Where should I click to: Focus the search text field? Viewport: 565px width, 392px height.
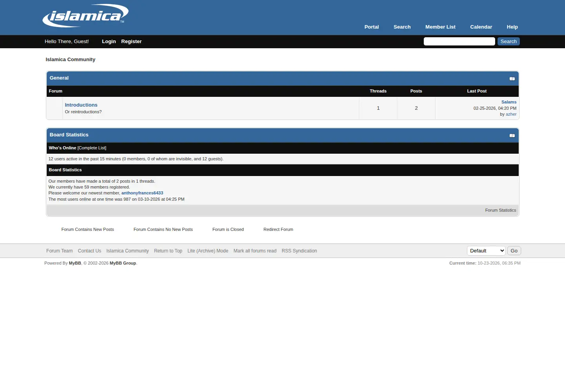tap(459, 42)
